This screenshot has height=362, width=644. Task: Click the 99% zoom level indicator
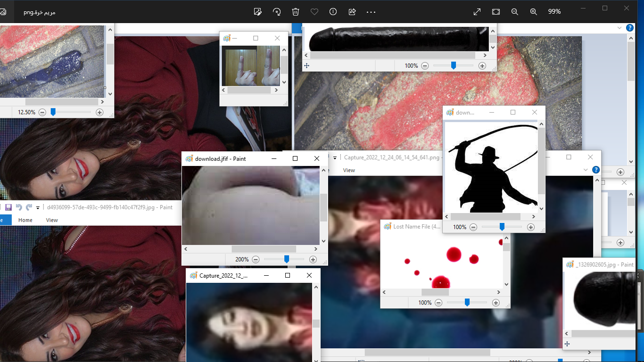(554, 12)
